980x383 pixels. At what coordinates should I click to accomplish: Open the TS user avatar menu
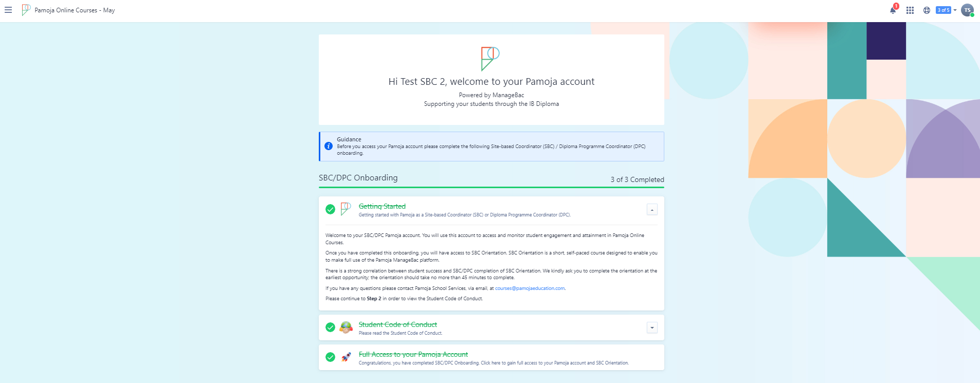pyautogui.click(x=967, y=10)
